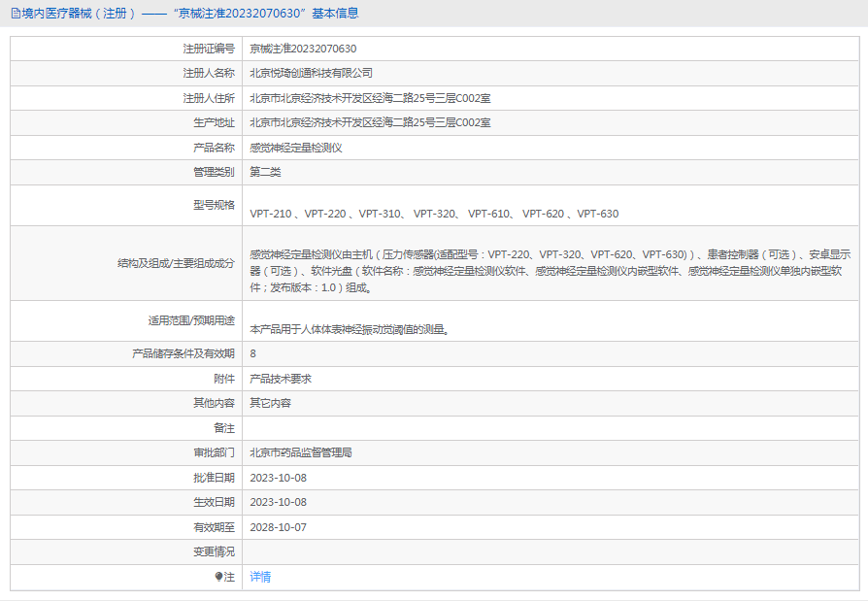Viewport: 868px width, 601px height.
Task: Select registration number 京械注准20232070630 in table
Action: coord(303,49)
